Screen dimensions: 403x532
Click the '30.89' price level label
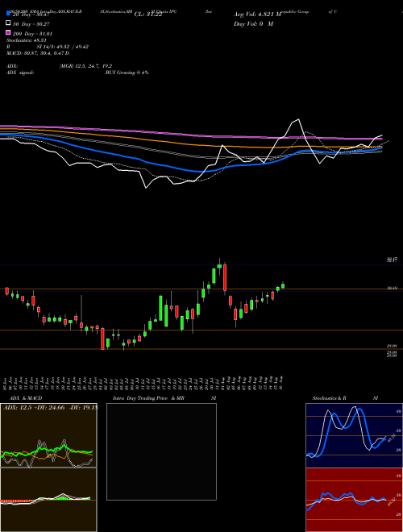pos(392,288)
